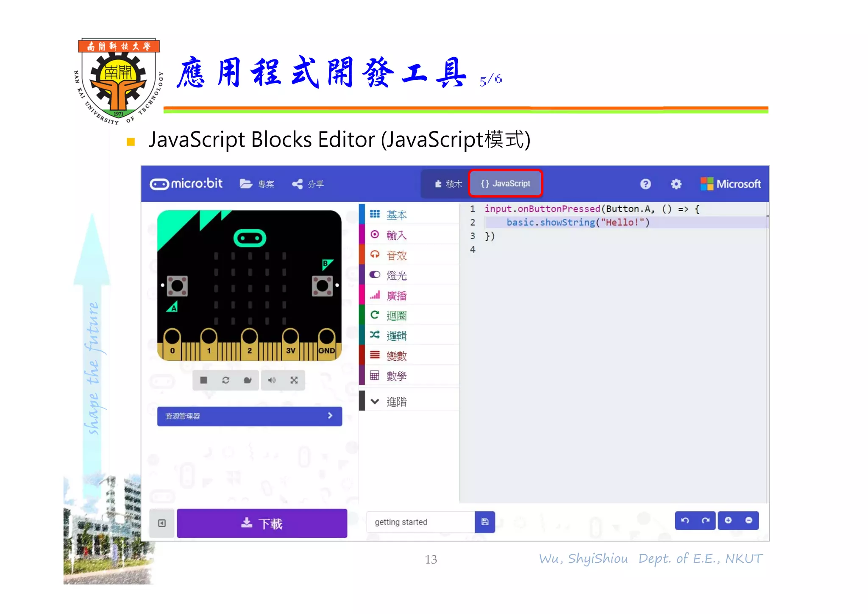Zoom in the editor
The width and height of the screenshot is (868, 614).
tap(728, 520)
